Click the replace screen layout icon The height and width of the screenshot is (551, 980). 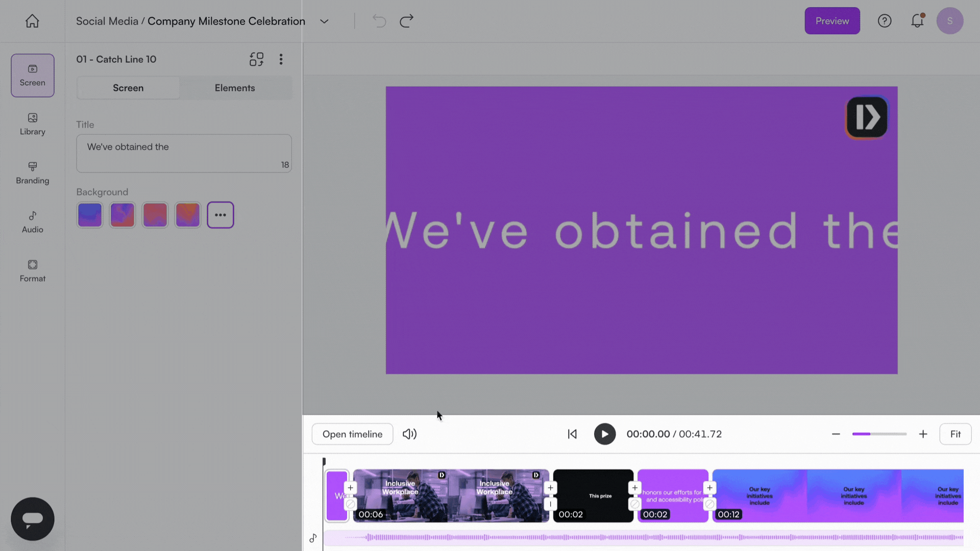(256, 59)
